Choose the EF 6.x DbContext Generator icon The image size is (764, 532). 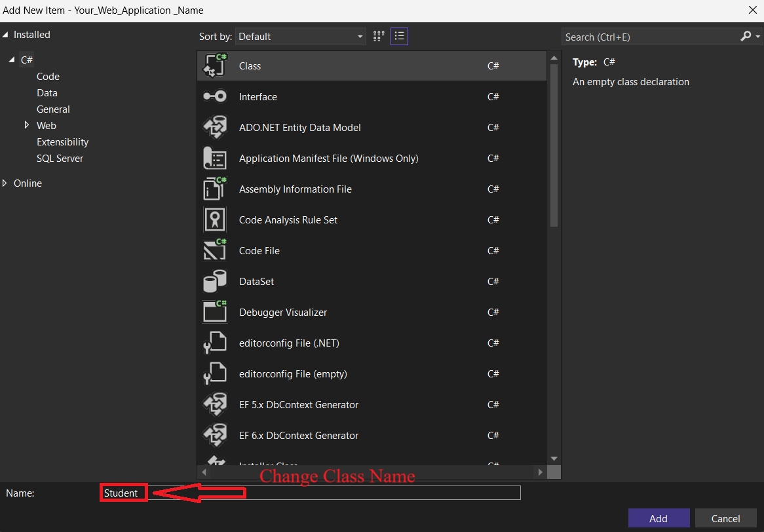coord(215,436)
